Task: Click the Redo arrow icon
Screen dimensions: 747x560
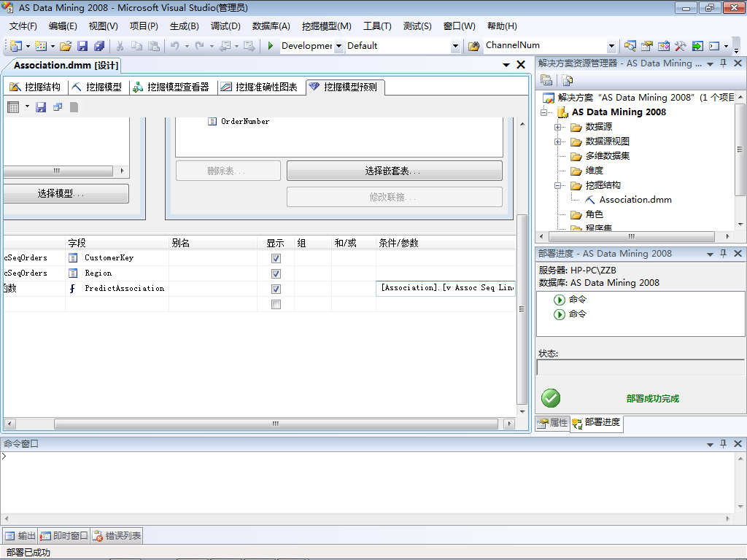Action: coord(200,46)
